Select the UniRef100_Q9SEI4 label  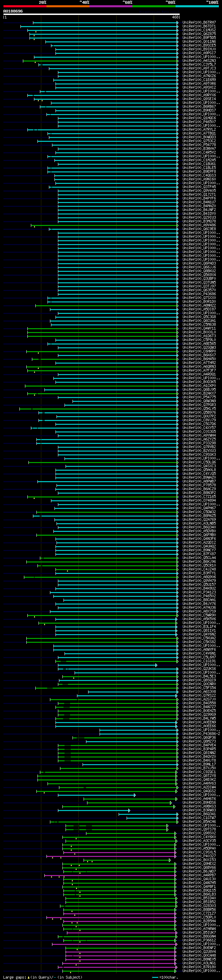[199, 99]
